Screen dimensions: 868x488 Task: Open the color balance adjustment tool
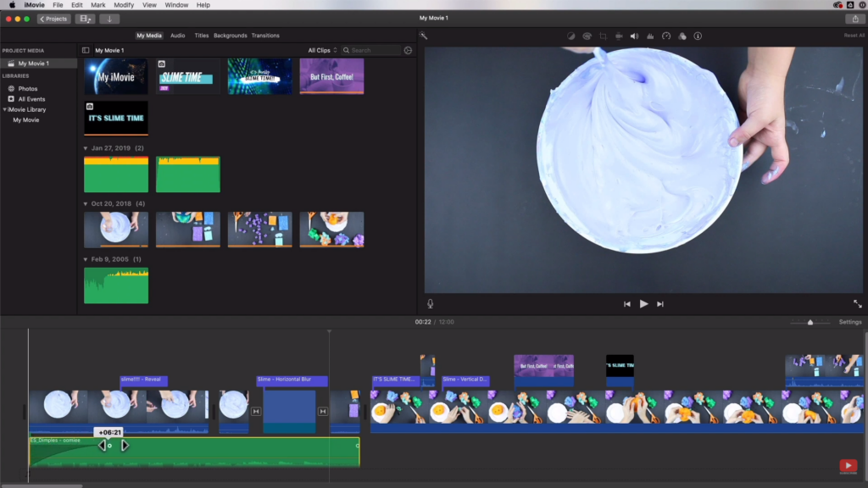point(570,36)
